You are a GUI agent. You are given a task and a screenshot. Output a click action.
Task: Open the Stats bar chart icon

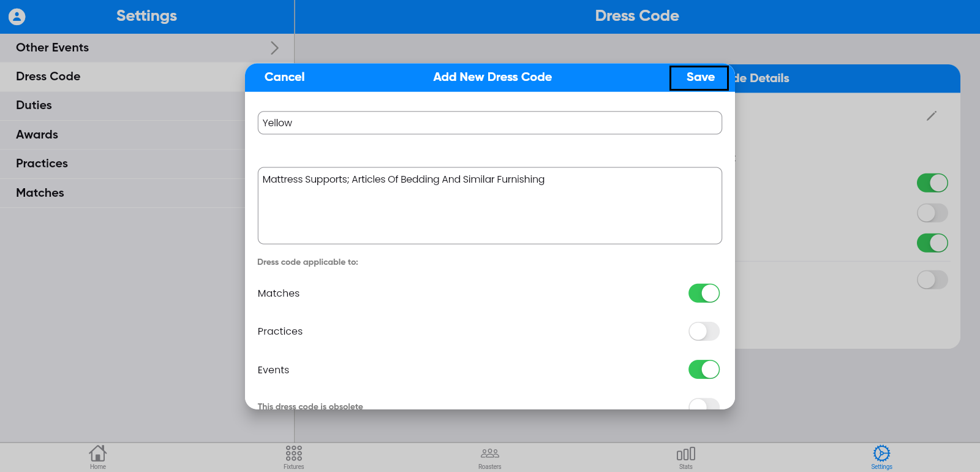(x=686, y=454)
